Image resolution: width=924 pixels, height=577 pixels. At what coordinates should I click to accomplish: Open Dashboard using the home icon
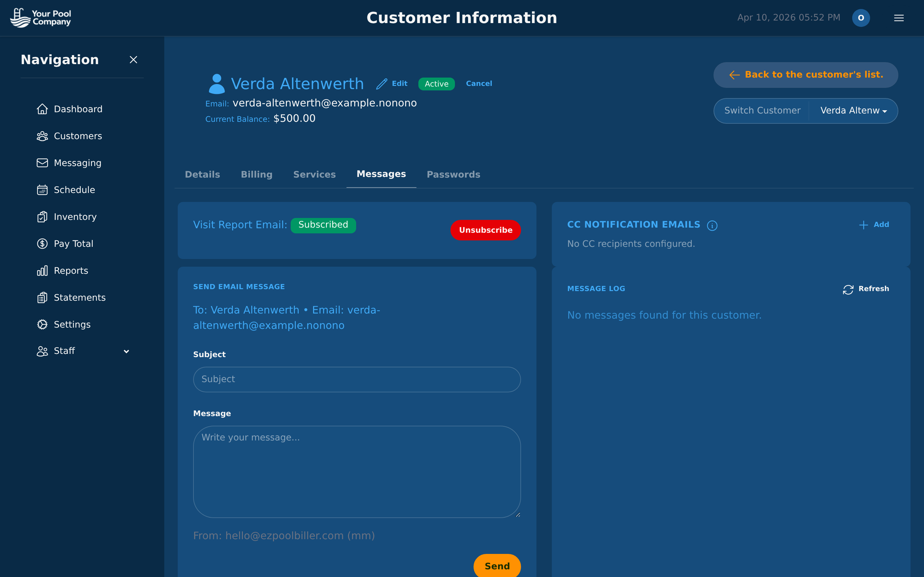click(42, 109)
